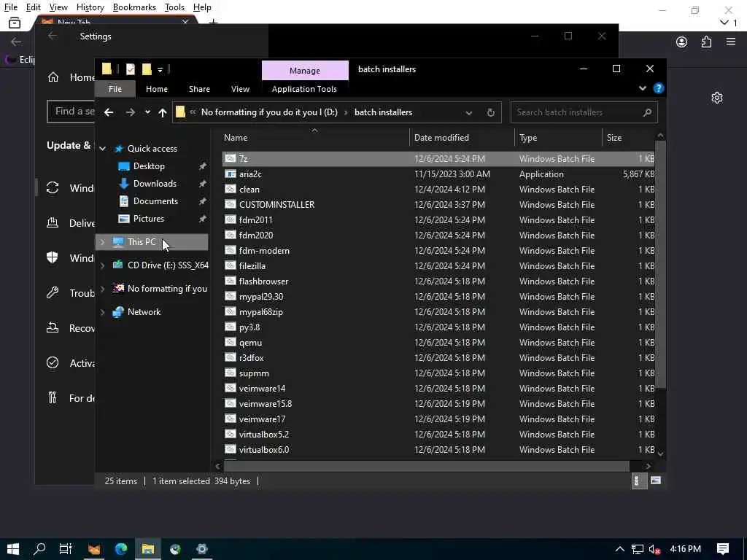The height and width of the screenshot is (560, 747).
Task: Open quick access toolbar customize dropdown
Action: (160, 70)
